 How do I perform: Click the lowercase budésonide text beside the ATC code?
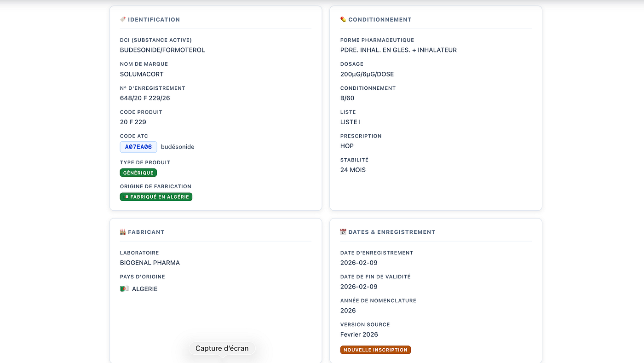pyautogui.click(x=178, y=147)
